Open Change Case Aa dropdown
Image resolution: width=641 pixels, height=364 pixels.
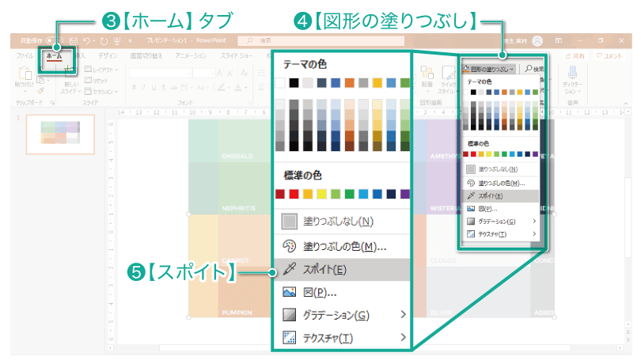(201, 88)
